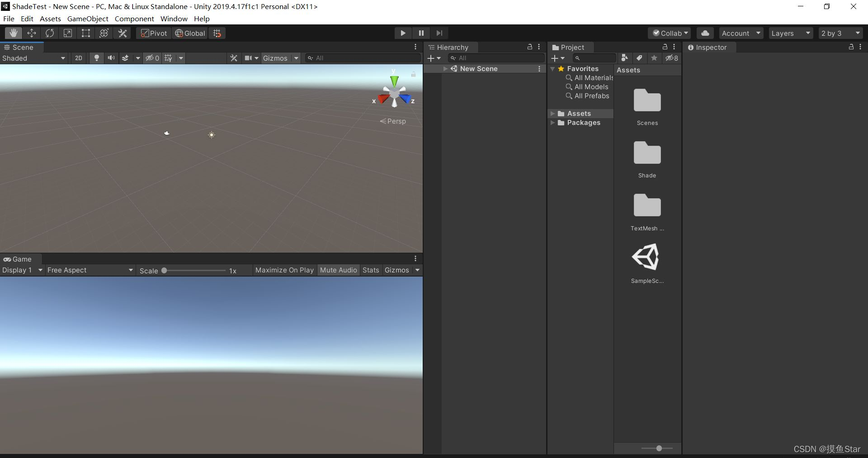
Task: Open custom editor tools icon
Action: (123, 33)
